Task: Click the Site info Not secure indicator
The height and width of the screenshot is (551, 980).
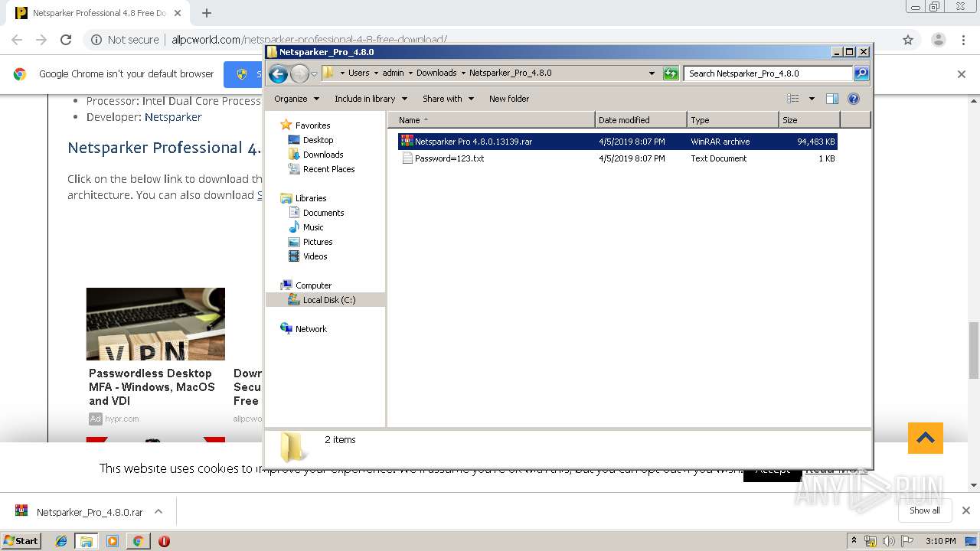Action: point(125,40)
